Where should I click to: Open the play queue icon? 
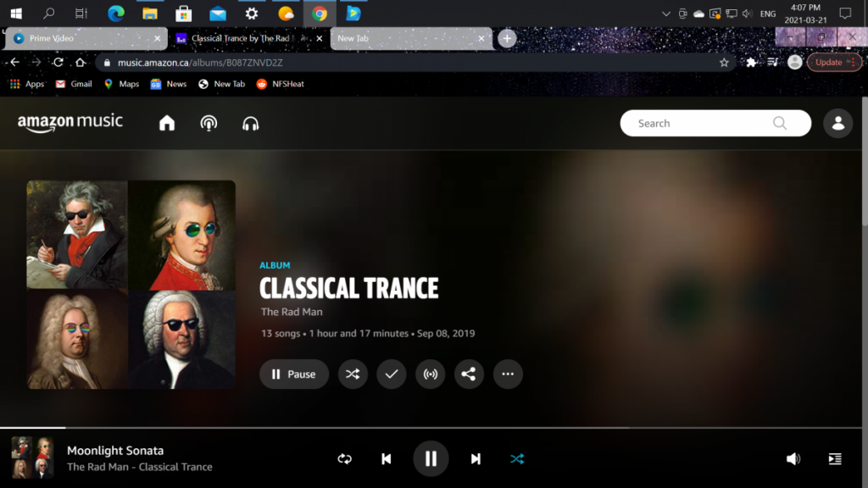pos(835,458)
